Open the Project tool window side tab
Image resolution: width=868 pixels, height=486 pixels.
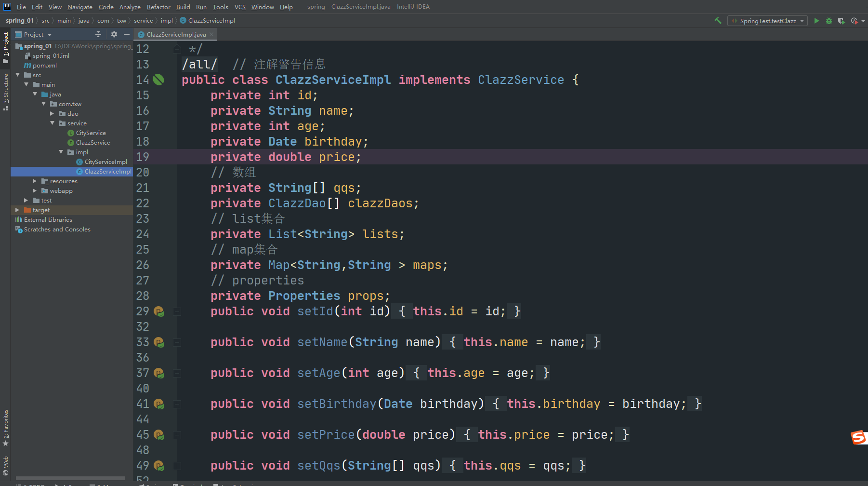point(5,47)
